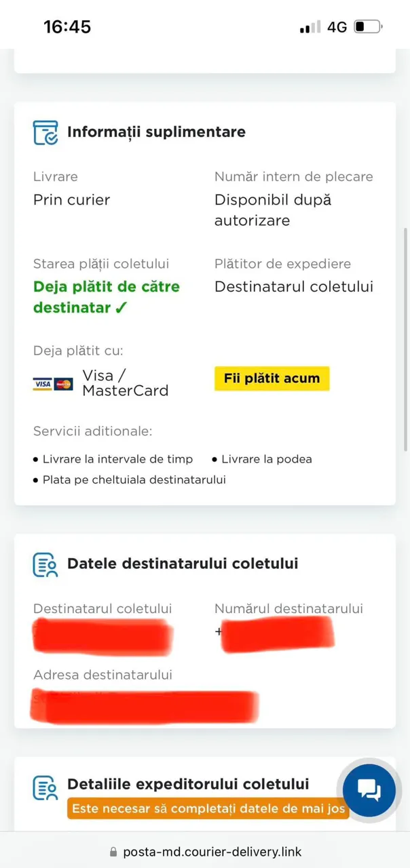The width and height of the screenshot is (410, 868).
Task: Tap "Plata pe cheltuiala destinatarului" service item
Action: pos(134,479)
